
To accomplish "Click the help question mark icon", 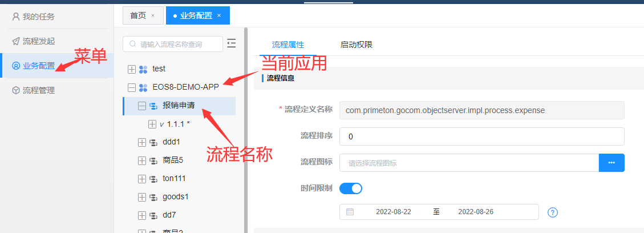I will point(552,212).
